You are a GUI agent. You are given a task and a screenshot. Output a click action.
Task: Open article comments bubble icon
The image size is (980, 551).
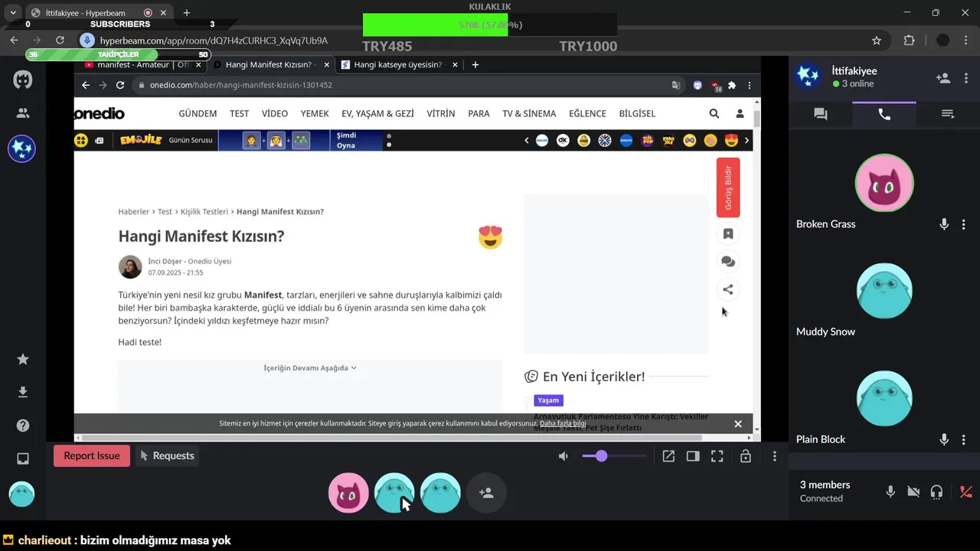(x=728, y=262)
